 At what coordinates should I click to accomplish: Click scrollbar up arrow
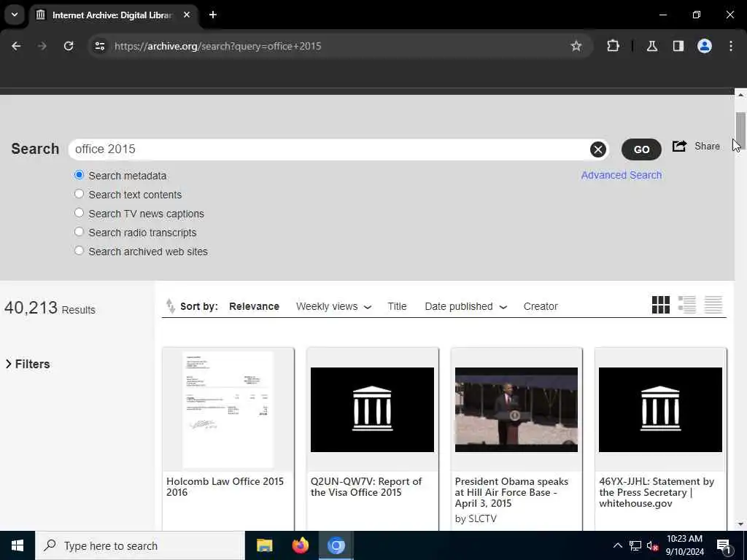740,96
